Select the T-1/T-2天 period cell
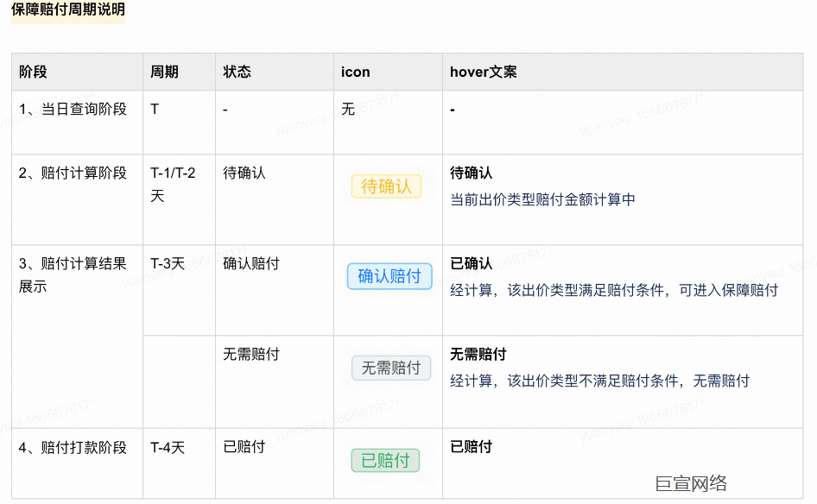817x504 pixels. pyautogui.click(x=173, y=182)
